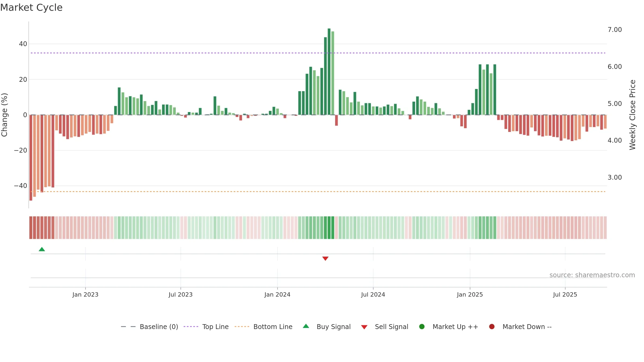Viewport: 644px width, 362px height.
Task: Click the legend's green Buy Signal triangle icon
Action: click(306, 326)
